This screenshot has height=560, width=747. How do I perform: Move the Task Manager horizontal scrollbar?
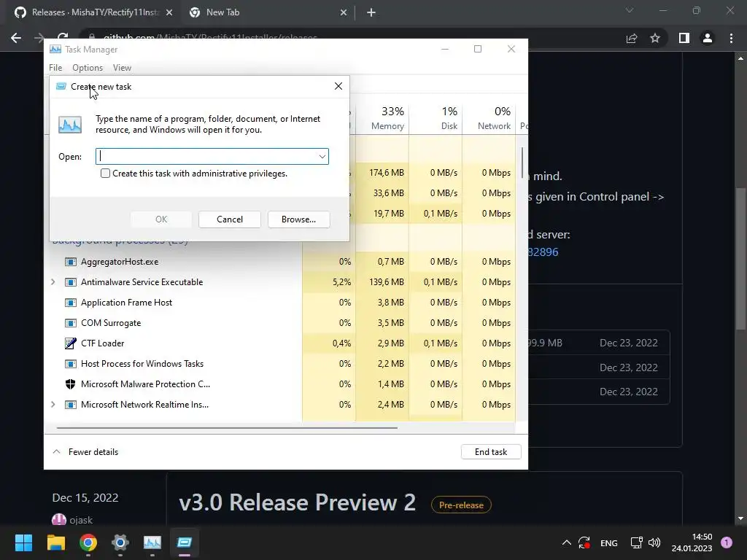[x=227, y=427]
